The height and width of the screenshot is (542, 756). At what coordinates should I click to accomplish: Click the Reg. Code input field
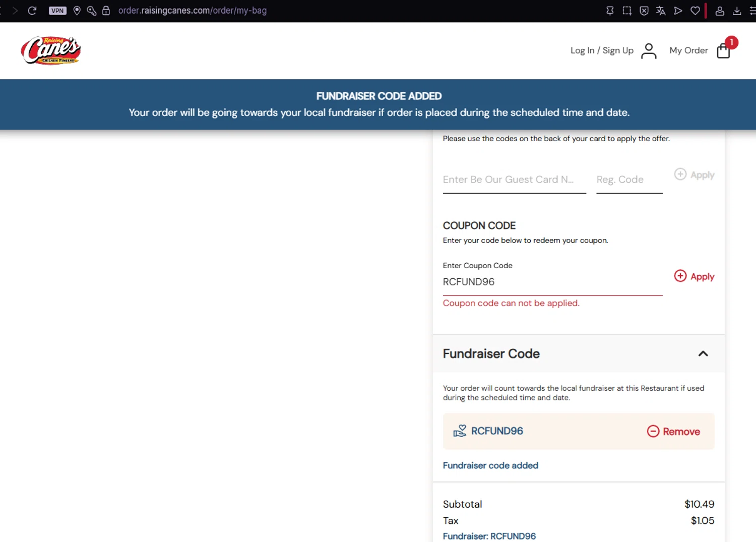point(629,180)
